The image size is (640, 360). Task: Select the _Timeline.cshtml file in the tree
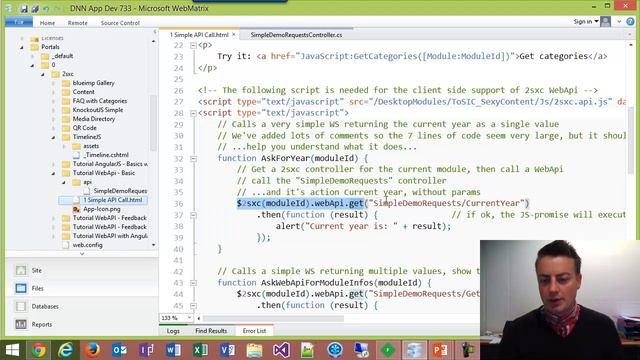pos(107,155)
